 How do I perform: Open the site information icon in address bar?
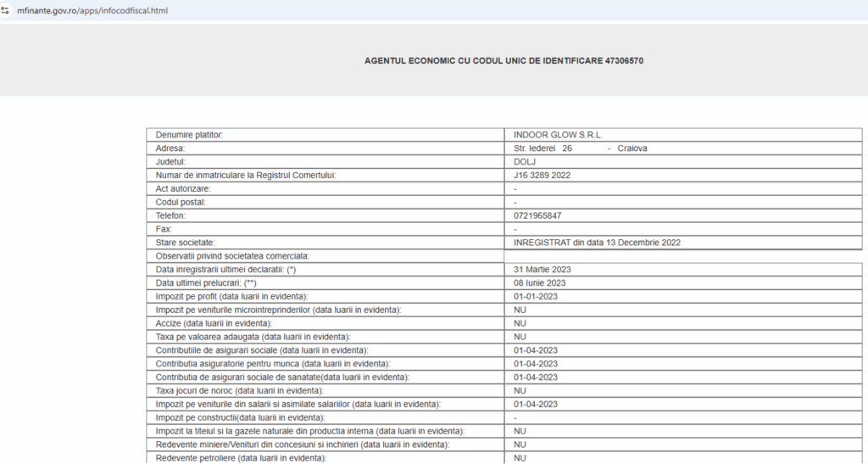[6, 10]
